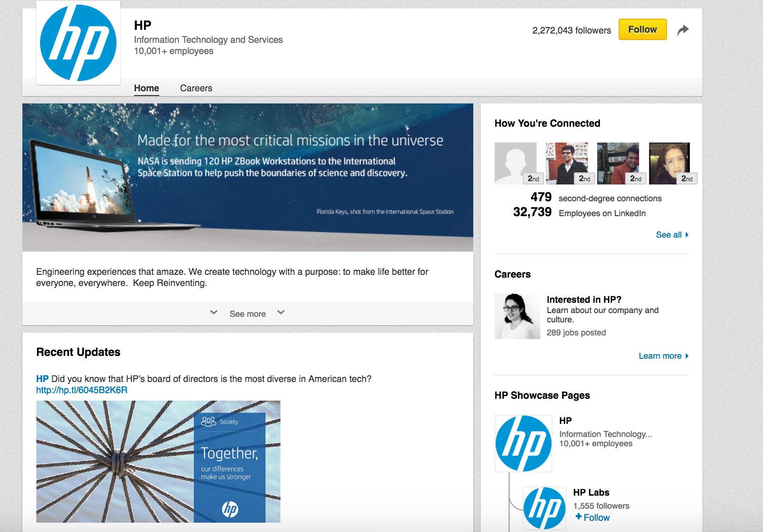Viewport: 763px width, 532px height.
Task: Open the last connection profile photo
Action: [x=669, y=164]
